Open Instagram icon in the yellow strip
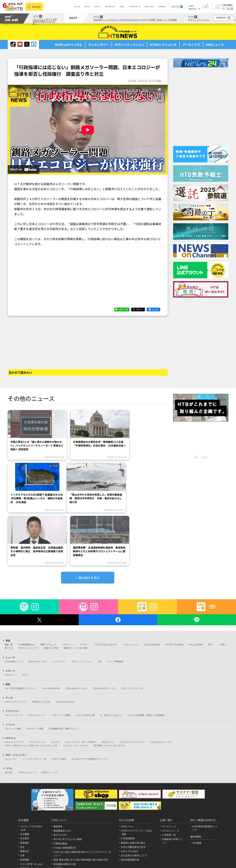Screen dimensions: 236x868 tap(153, 606)
